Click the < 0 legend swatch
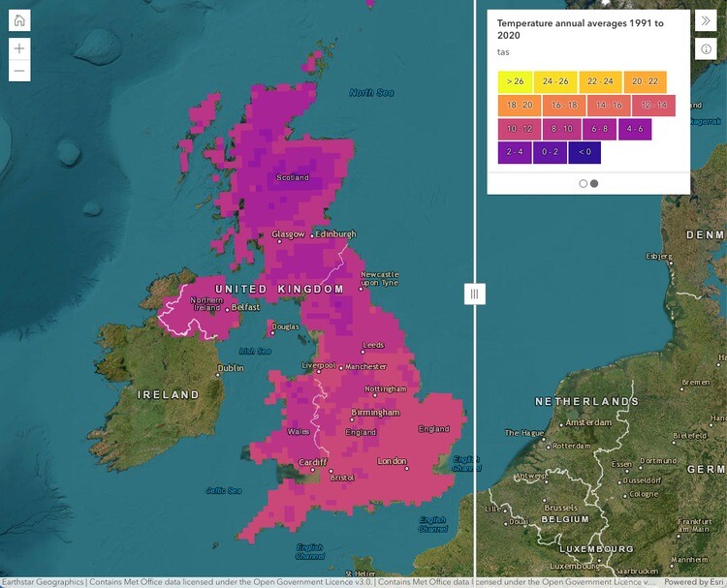The height and width of the screenshot is (588, 727). pyautogui.click(x=585, y=152)
